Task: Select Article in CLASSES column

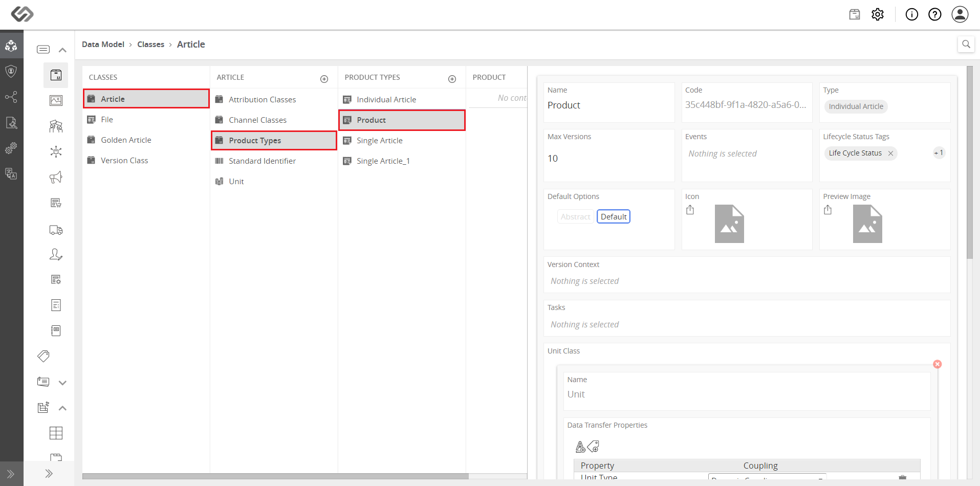Action: (146, 99)
